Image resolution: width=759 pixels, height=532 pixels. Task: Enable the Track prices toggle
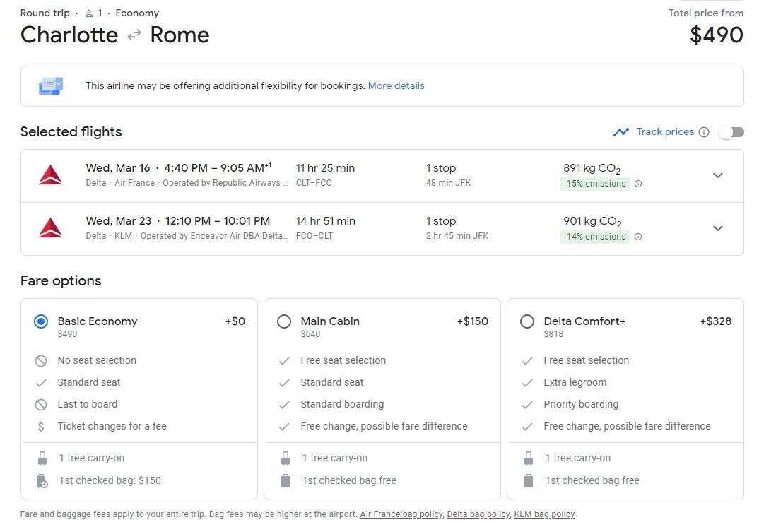731,131
